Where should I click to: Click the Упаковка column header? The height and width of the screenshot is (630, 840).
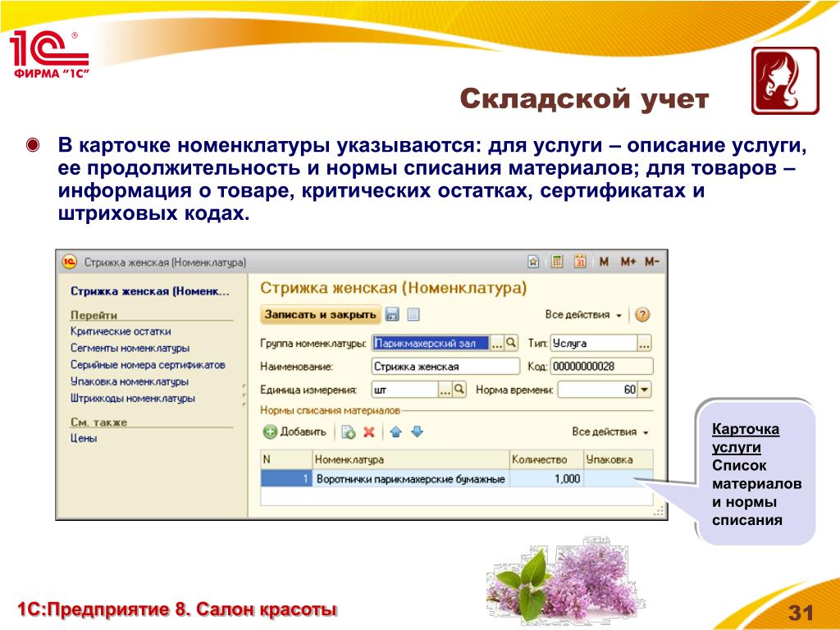click(x=619, y=459)
